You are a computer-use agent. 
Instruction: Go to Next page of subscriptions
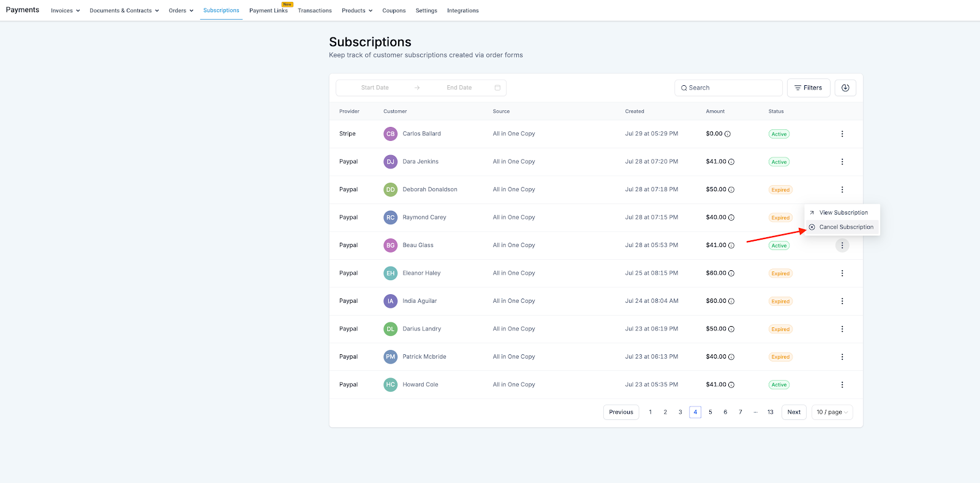click(x=794, y=412)
